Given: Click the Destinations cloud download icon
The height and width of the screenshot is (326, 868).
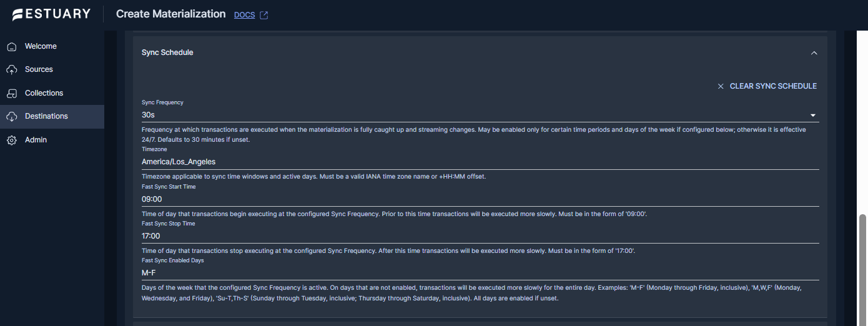Looking at the screenshot, I should 12,117.
